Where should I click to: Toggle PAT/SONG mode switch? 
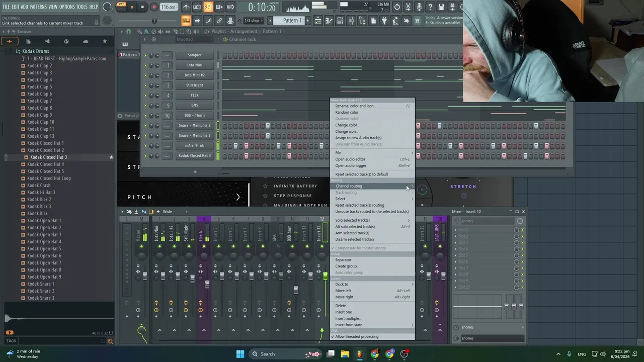[121, 7]
